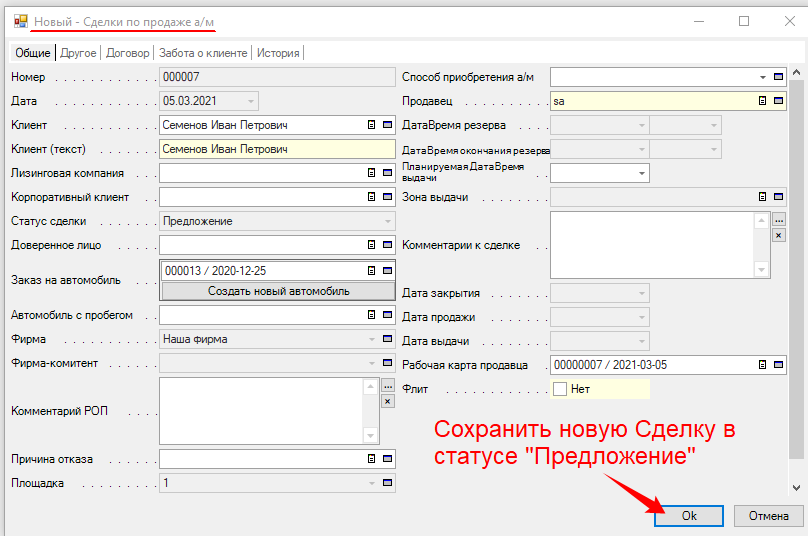Click the blue window icon for Причина отказа

click(388, 460)
